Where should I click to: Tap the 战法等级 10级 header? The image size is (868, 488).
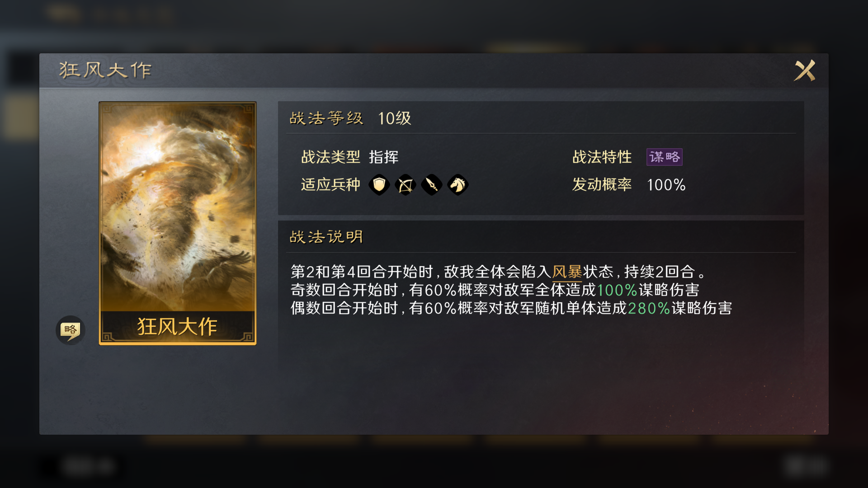(x=350, y=118)
